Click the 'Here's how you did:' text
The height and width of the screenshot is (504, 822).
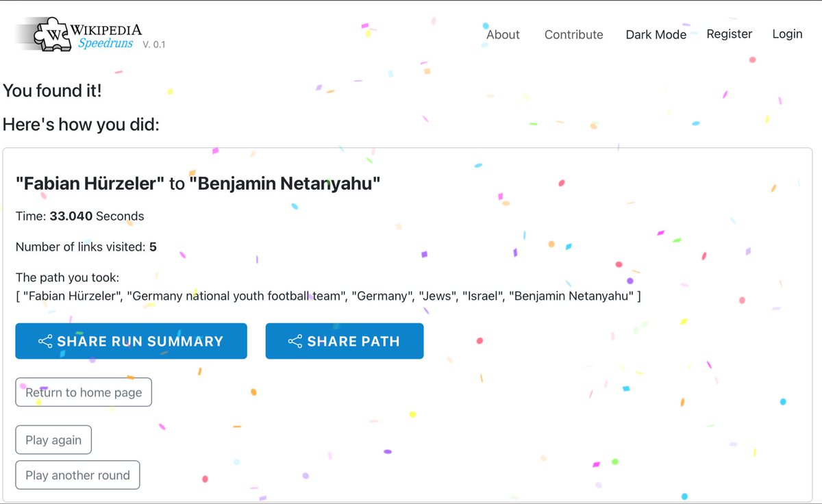click(x=81, y=125)
